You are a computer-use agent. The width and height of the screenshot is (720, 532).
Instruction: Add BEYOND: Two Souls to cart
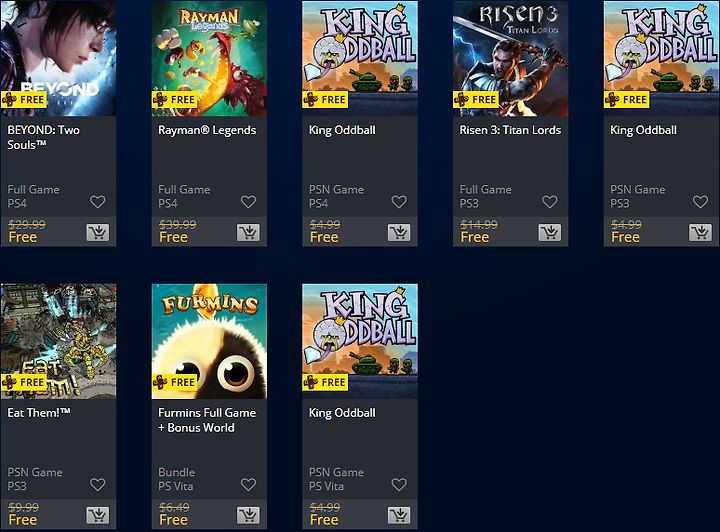coord(98,233)
